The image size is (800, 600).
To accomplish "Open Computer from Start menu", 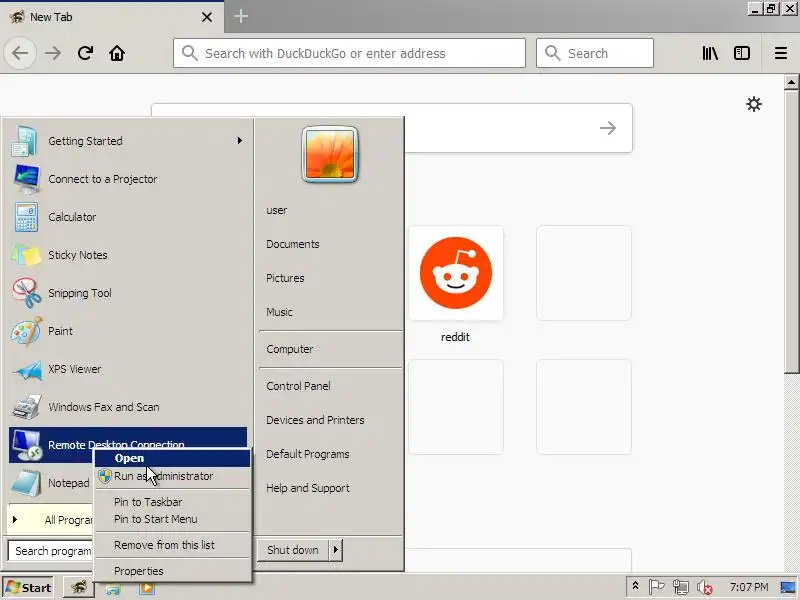I will coord(290,349).
